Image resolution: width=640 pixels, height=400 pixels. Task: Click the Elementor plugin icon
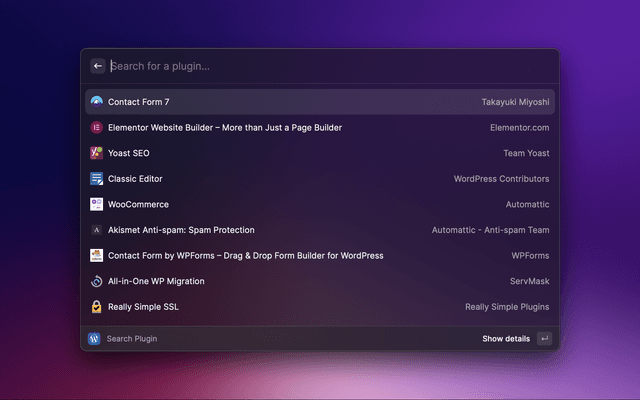[96, 128]
